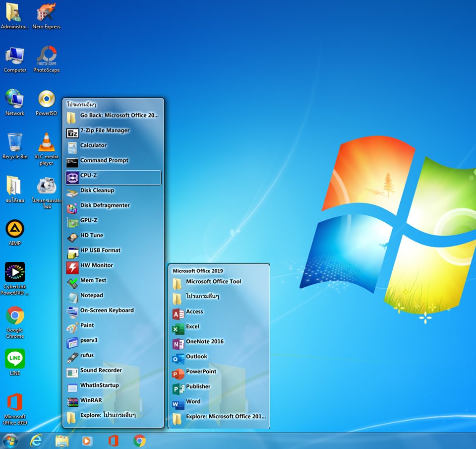Open Command Prompt from the menu
The height and width of the screenshot is (449, 476).
113,163
